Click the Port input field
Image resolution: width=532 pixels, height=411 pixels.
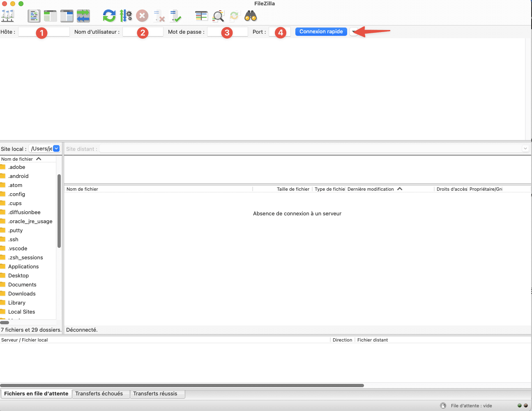(x=280, y=32)
